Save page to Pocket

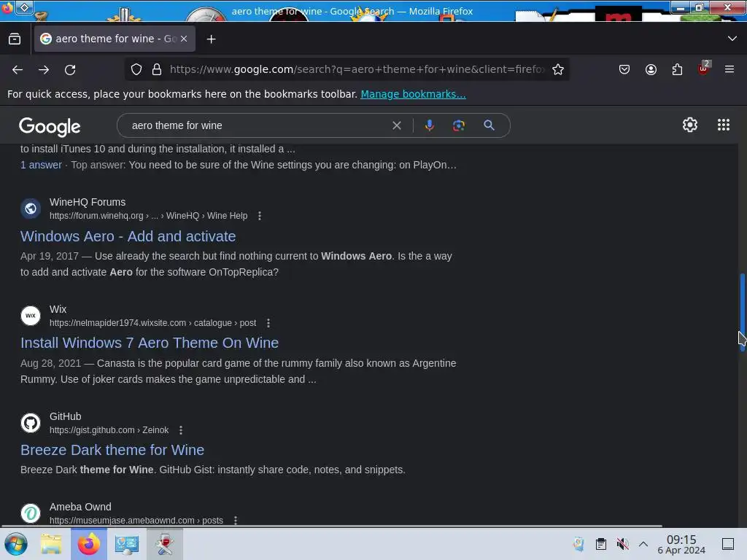[624, 69]
